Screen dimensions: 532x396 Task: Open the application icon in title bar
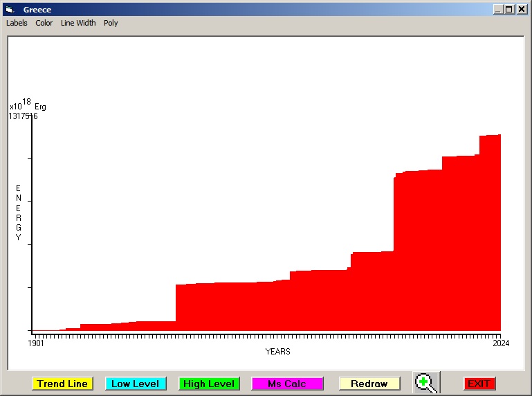(x=10, y=10)
